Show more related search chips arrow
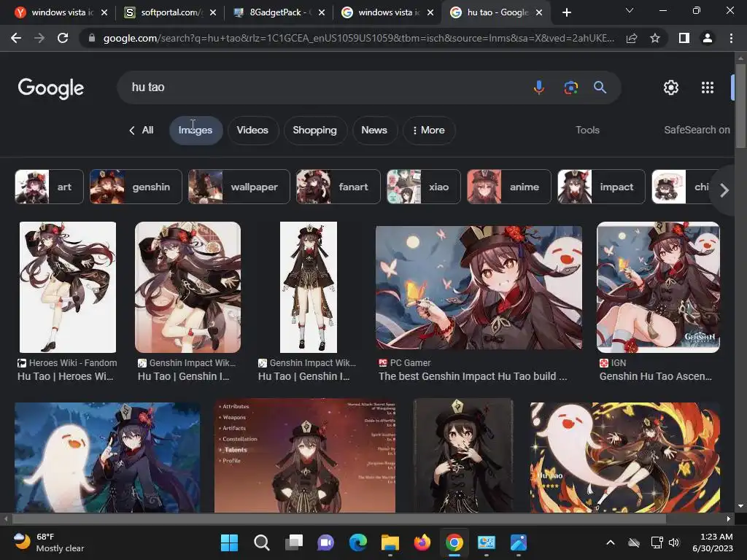Image resolution: width=747 pixels, height=560 pixels. point(724,190)
